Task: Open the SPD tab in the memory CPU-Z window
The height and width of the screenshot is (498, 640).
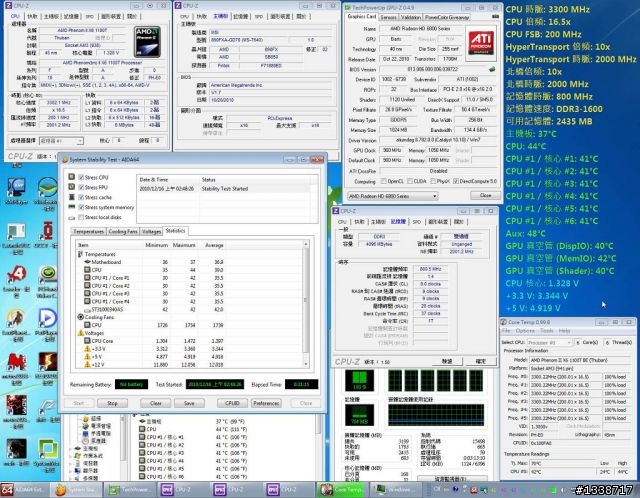Action: 416,222
